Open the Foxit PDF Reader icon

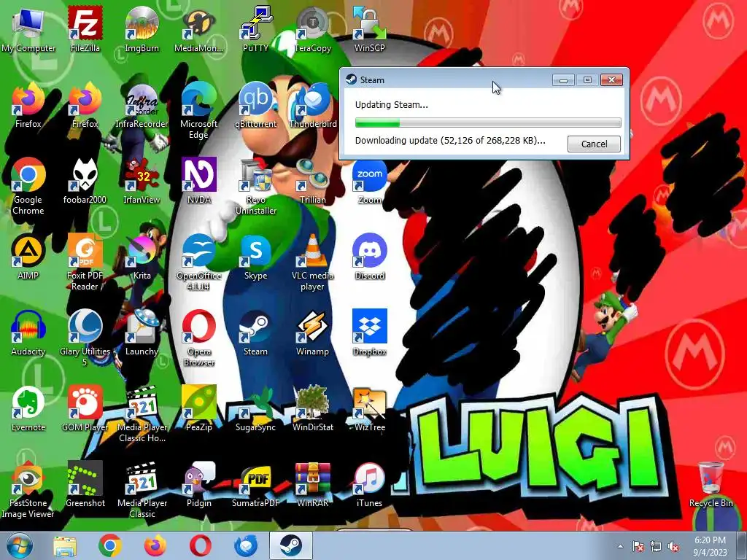(x=85, y=262)
